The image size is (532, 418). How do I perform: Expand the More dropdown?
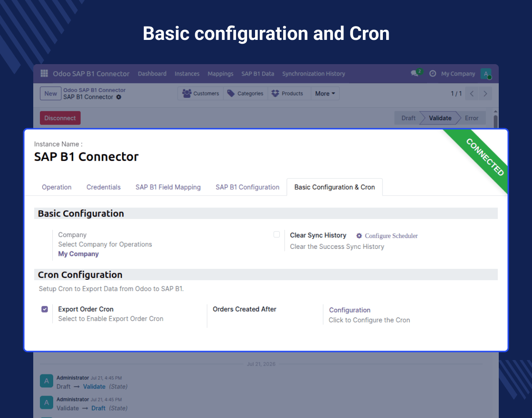tap(325, 94)
